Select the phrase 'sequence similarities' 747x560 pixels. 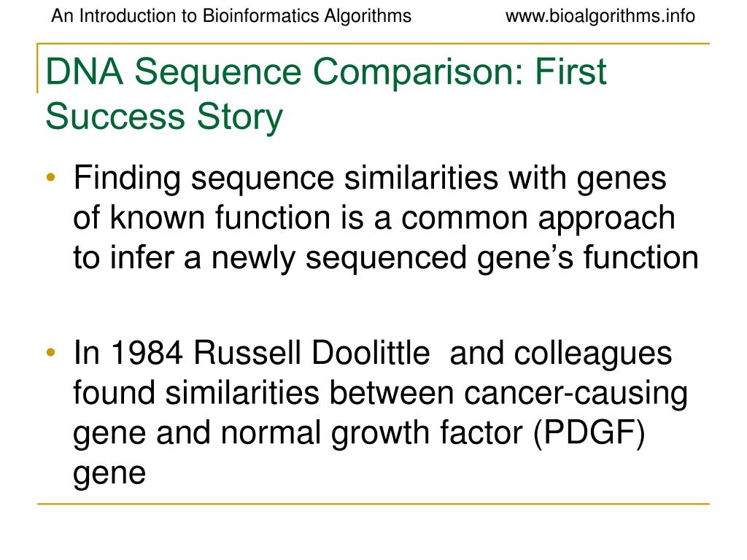tap(345, 179)
